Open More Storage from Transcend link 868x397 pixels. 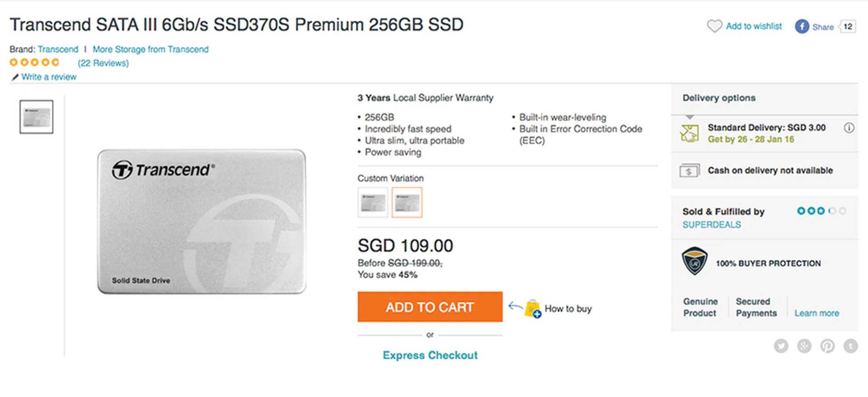pyautogui.click(x=151, y=49)
